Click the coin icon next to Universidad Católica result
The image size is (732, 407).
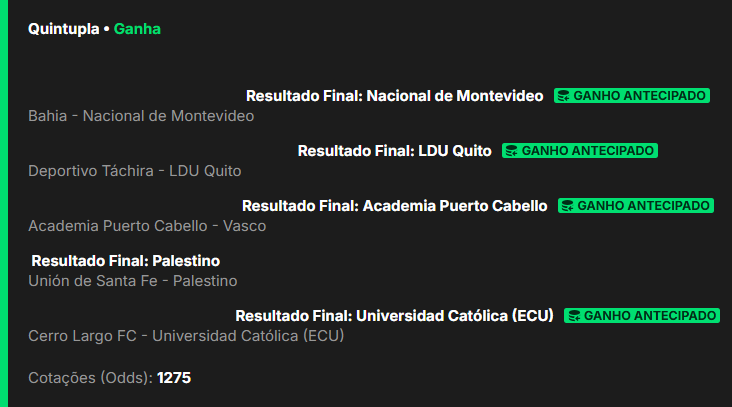[574, 316]
